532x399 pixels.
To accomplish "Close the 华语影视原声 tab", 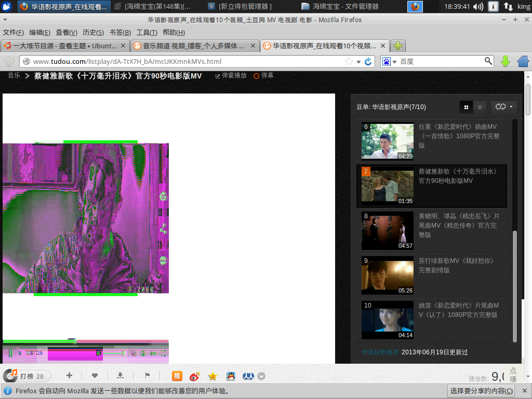I will coord(383,46).
